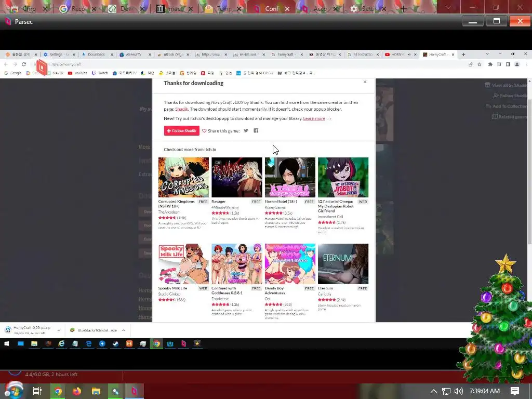
Task: Open the remote Windows Start button
Action: tap(6, 344)
